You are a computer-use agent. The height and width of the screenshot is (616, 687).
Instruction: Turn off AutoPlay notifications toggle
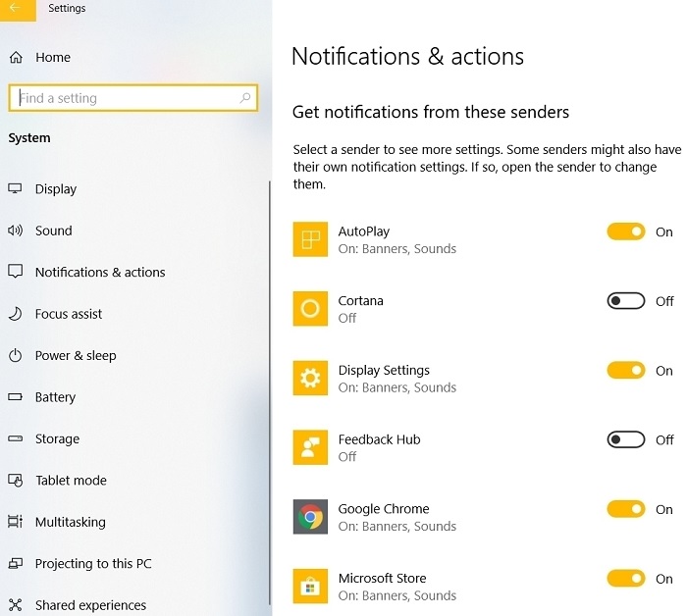pyautogui.click(x=626, y=231)
